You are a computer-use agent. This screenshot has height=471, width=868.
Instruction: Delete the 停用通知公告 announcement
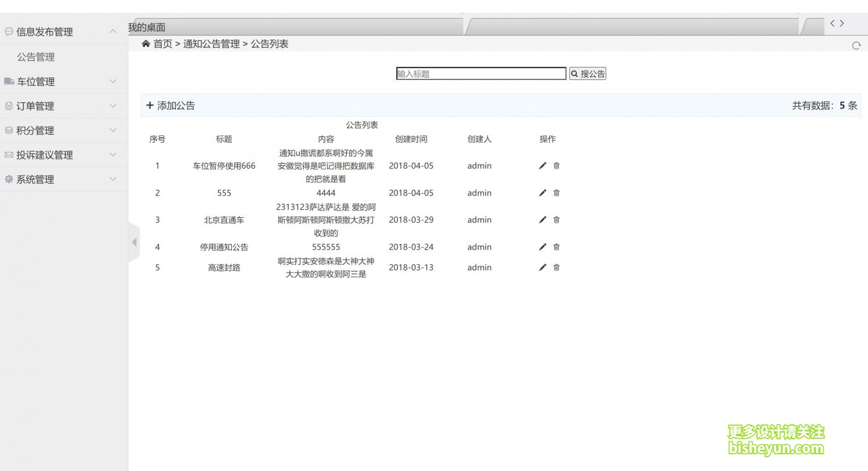[x=556, y=247]
